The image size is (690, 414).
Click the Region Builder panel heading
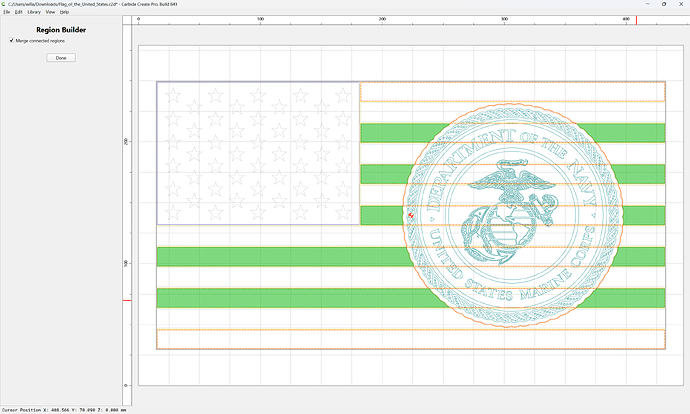[61, 30]
